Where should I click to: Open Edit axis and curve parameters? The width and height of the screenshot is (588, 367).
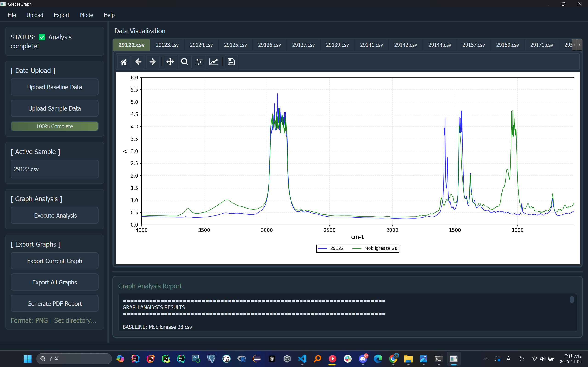(x=214, y=62)
